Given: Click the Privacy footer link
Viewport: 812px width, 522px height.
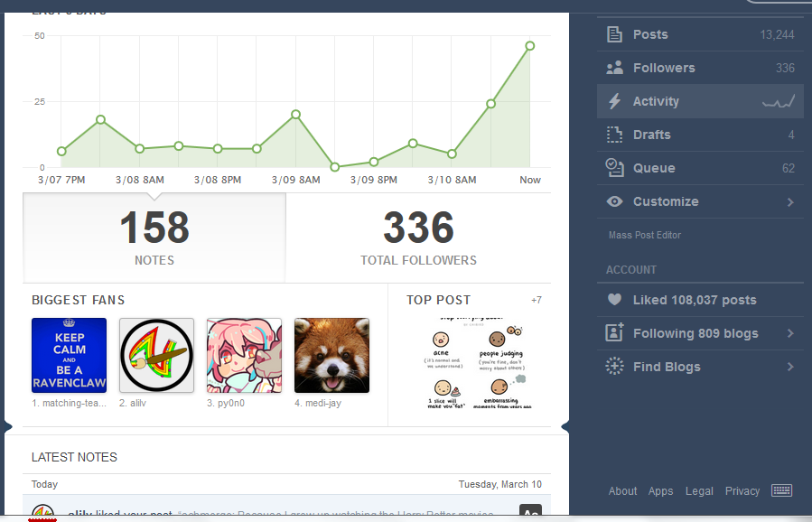Looking at the screenshot, I should pyautogui.click(x=742, y=491).
